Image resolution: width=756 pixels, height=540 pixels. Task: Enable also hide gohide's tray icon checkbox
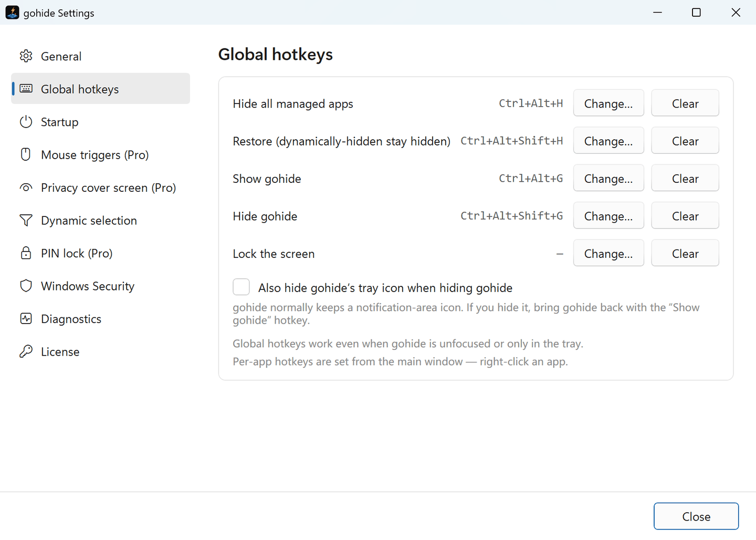tap(241, 287)
